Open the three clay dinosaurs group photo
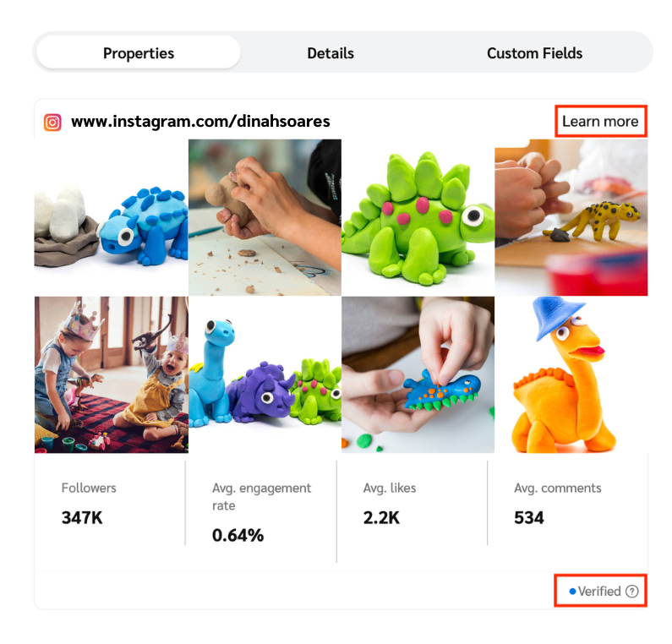Screen dimensions: 672x644 pos(265,374)
